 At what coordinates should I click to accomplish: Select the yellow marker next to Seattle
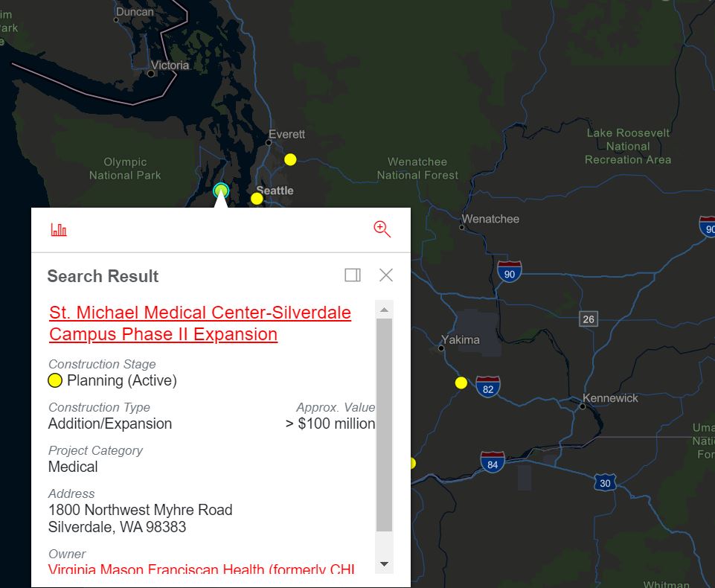257,199
